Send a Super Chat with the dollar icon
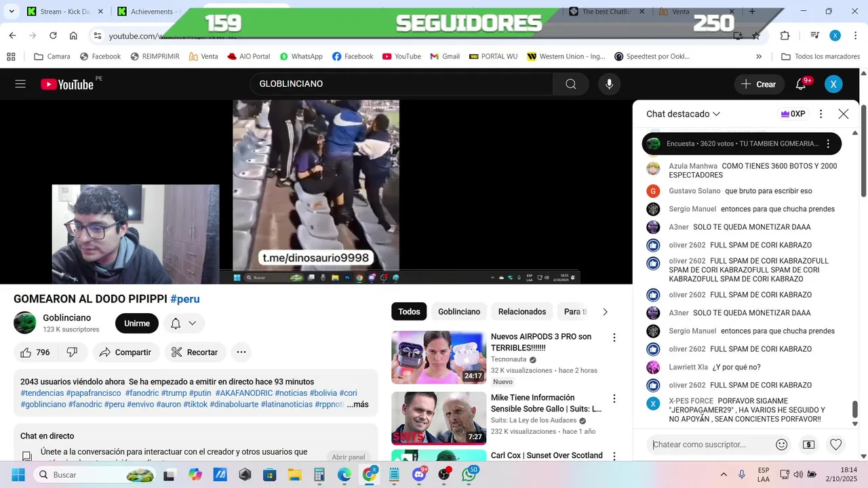The image size is (868, 488). coord(808,445)
